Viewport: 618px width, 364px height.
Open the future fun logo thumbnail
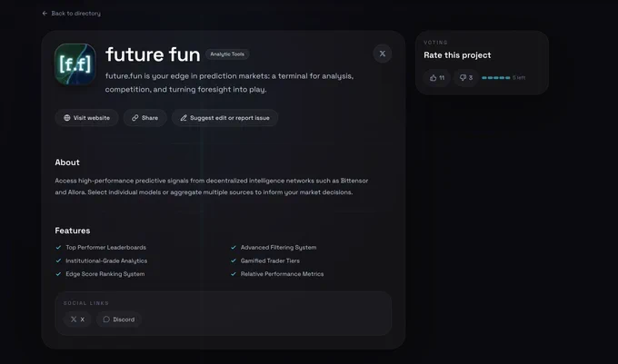coord(75,64)
